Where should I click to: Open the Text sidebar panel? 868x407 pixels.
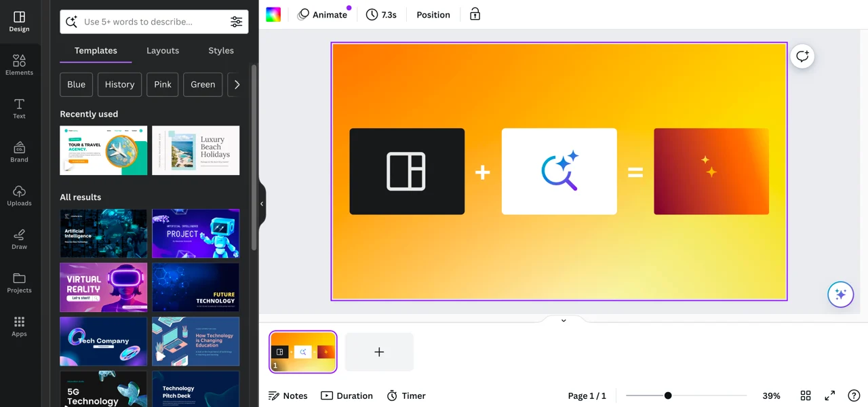[19, 109]
